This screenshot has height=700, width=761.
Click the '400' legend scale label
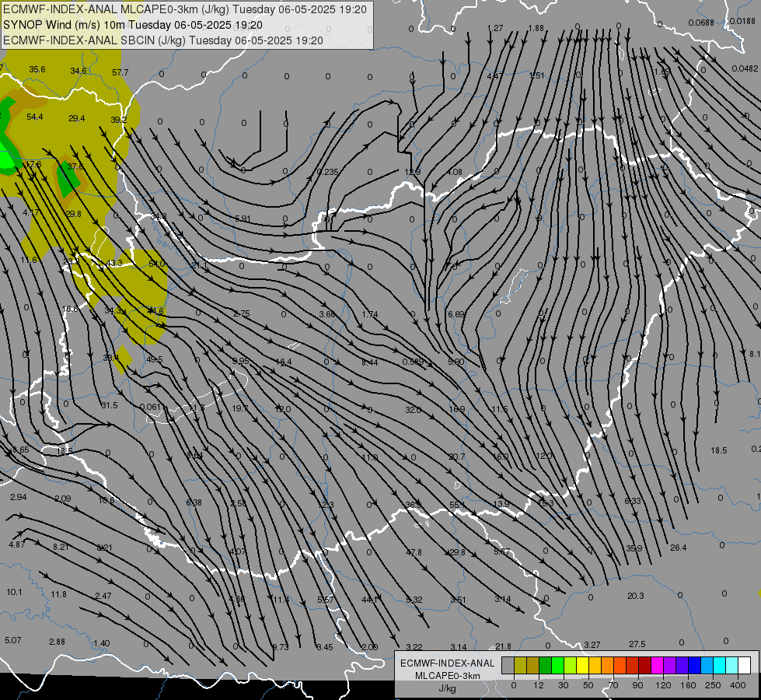(x=738, y=685)
